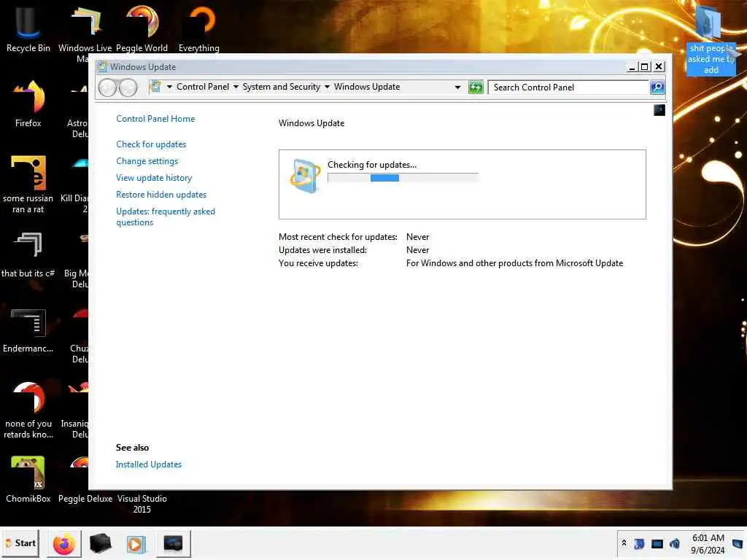
Task: Click the 'See also' heading
Action: 133,448
